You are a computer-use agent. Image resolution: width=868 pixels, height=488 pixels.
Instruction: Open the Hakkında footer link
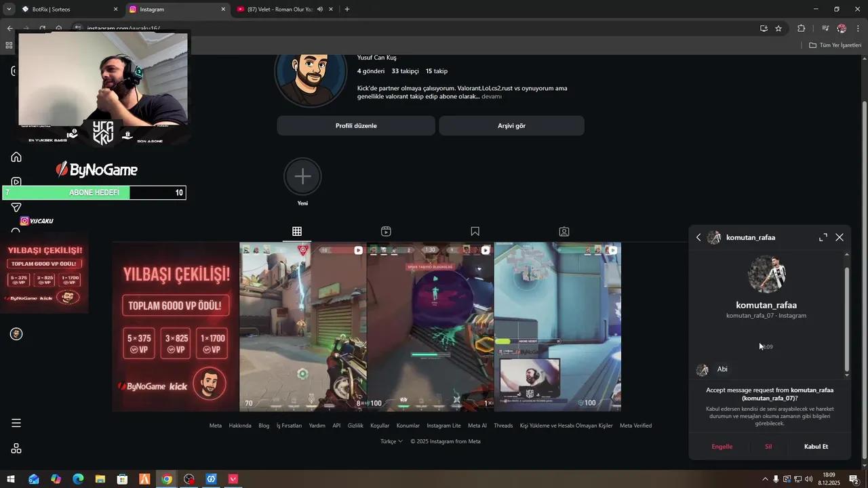[240, 426]
